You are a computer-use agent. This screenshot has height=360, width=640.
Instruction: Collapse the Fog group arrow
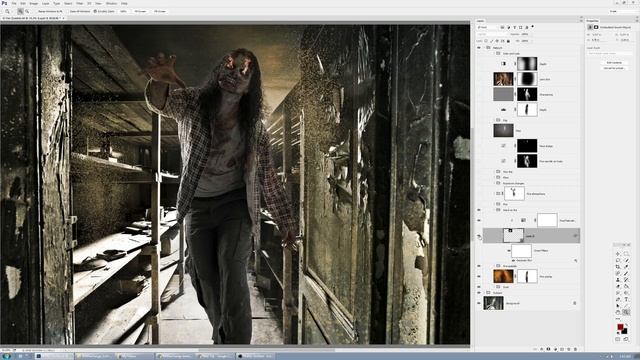494,120
